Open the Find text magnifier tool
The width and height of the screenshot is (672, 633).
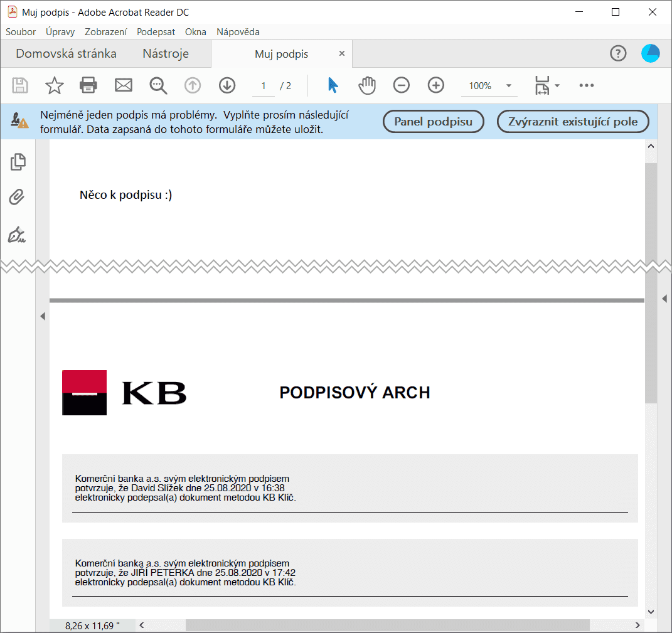[x=158, y=85]
